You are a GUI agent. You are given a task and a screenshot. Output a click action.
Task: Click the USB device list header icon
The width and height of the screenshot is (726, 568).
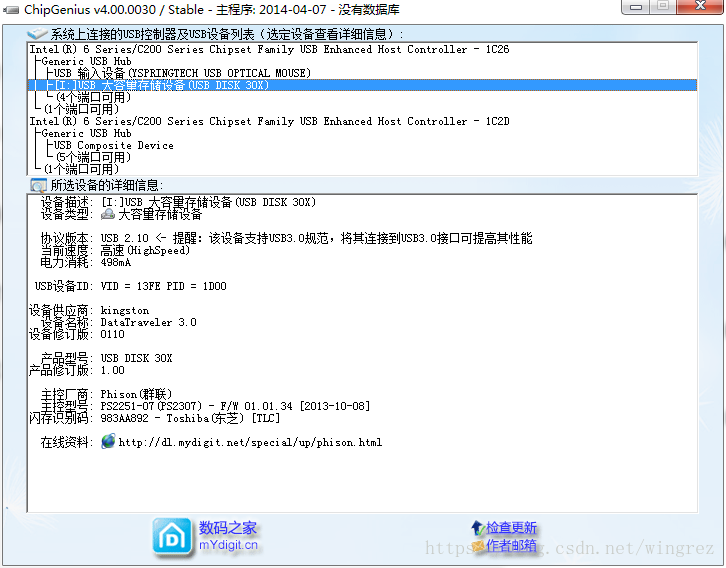37,34
